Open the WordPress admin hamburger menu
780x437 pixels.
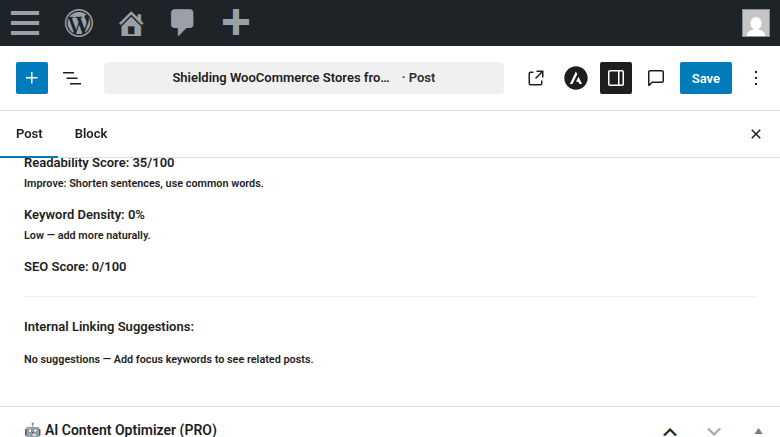(25, 22)
